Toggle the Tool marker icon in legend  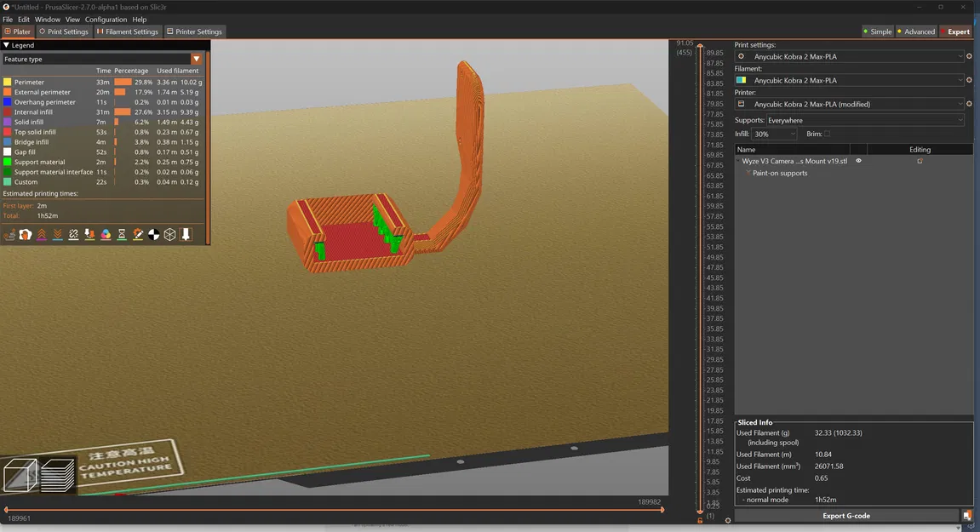point(186,234)
